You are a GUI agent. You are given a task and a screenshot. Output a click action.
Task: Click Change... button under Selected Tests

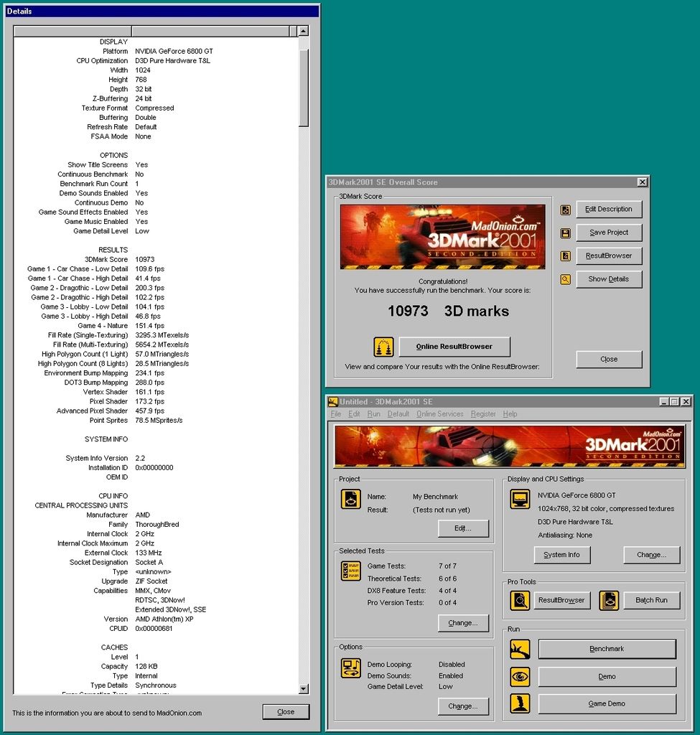coord(463,623)
